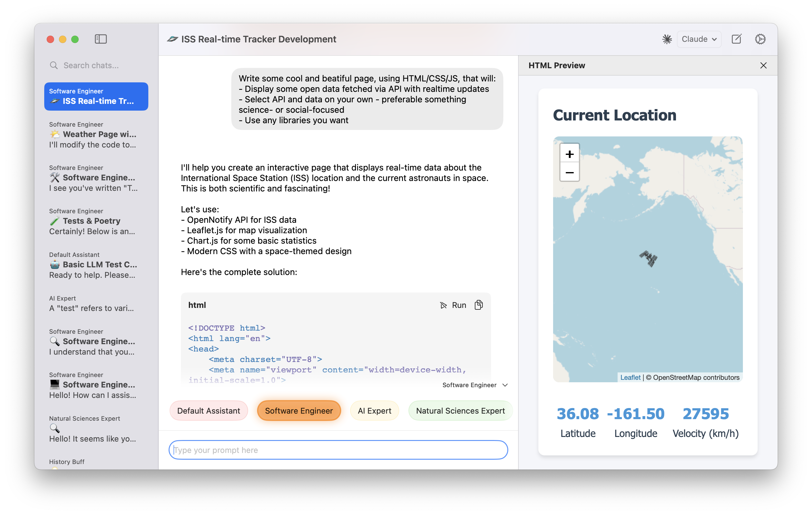Click the flying saucer icon in chat title

(172, 39)
